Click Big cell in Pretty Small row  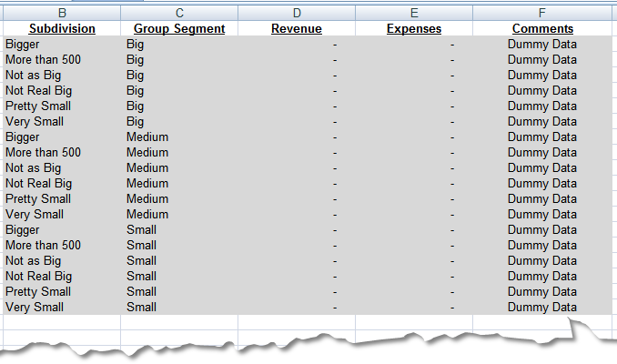[179, 106]
